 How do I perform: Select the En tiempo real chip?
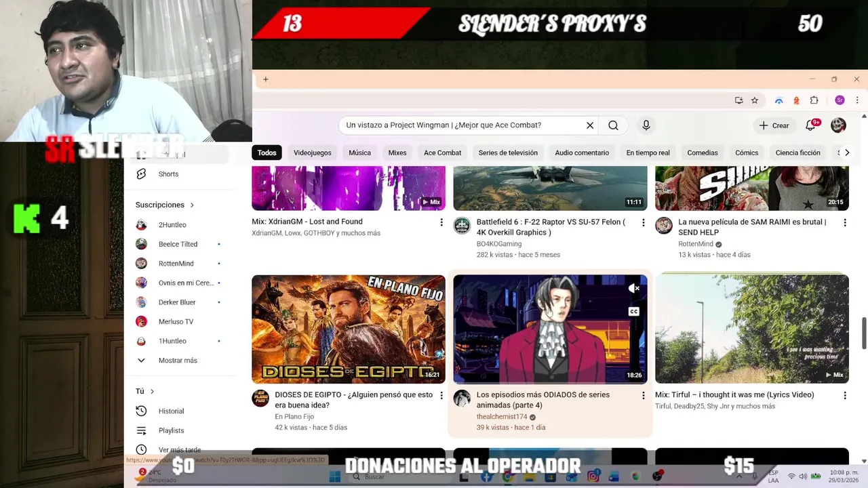[648, 152]
